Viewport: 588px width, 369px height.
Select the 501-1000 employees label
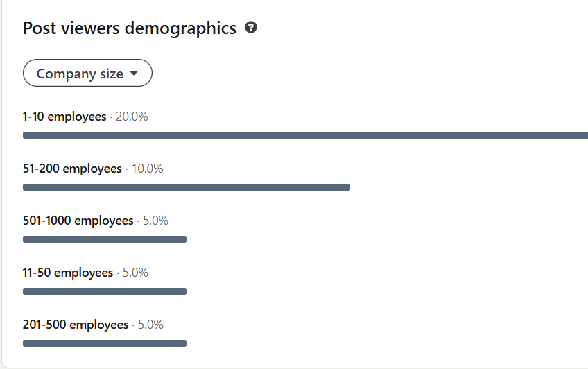pyautogui.click(x=78, y=221)
